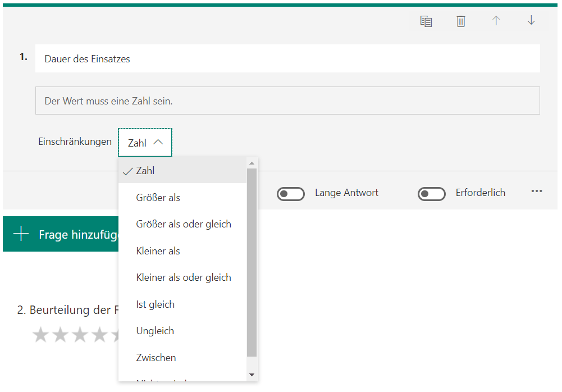The width and height of the screenshot is (562, 392).
Task: Choose Größer als oder gleich restriction
Action: click(184, 224)
